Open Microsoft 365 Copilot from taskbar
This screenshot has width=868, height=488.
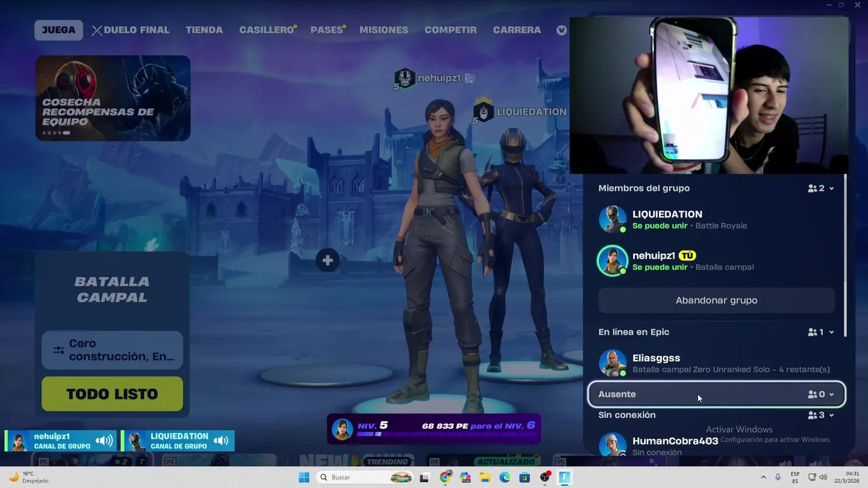tap(465, 477)
